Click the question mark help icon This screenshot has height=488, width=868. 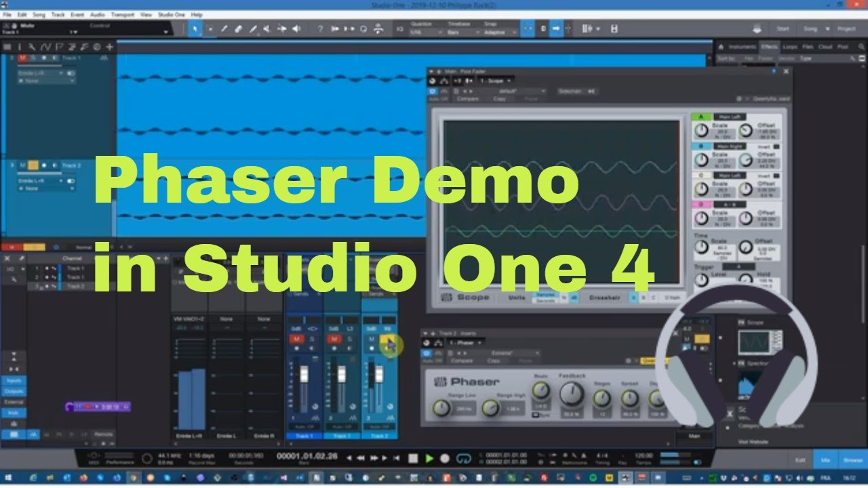(x=320, y=28)
